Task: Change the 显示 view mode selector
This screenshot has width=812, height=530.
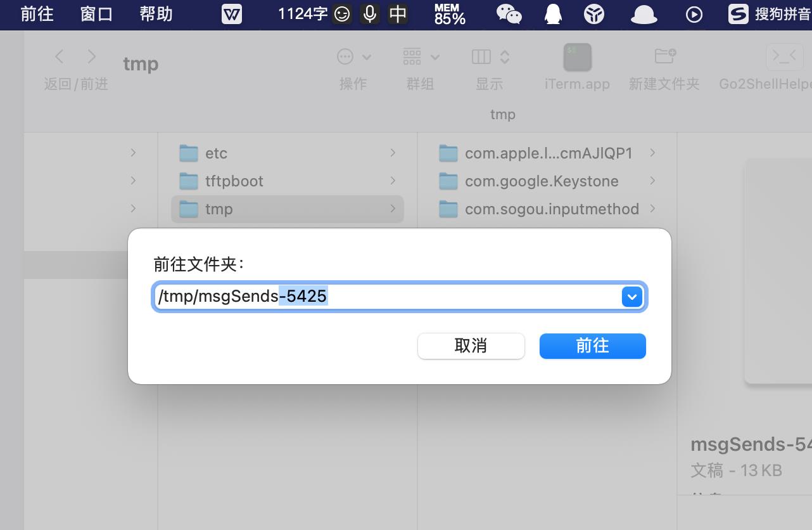Action: [490, 58]
